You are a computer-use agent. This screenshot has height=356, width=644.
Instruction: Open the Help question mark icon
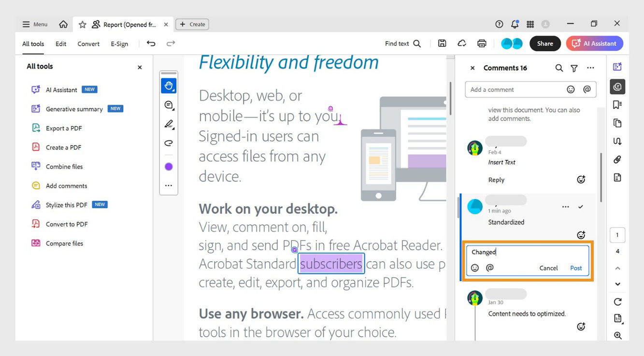[x=500, y=24]
